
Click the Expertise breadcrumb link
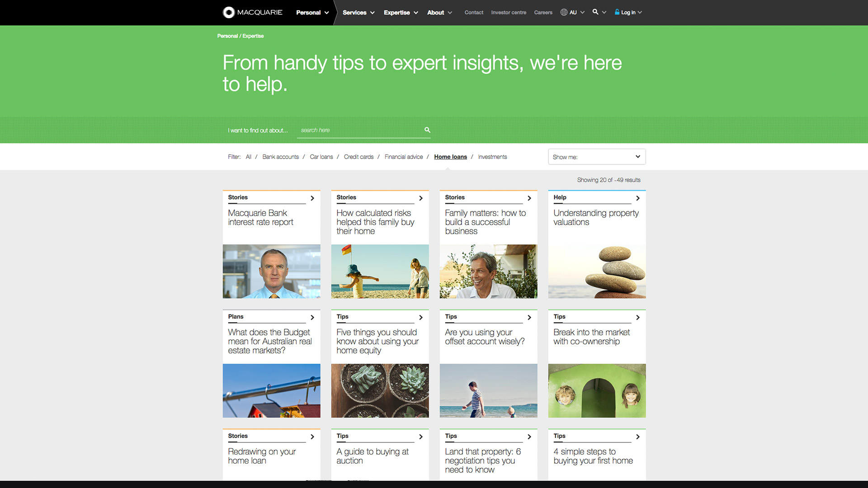(x=253, y=36)
